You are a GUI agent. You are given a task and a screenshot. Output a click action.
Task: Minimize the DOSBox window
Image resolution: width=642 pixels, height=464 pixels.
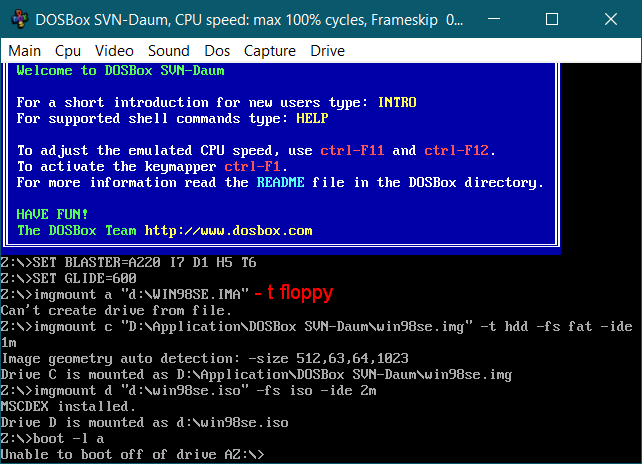click(494, 19)
